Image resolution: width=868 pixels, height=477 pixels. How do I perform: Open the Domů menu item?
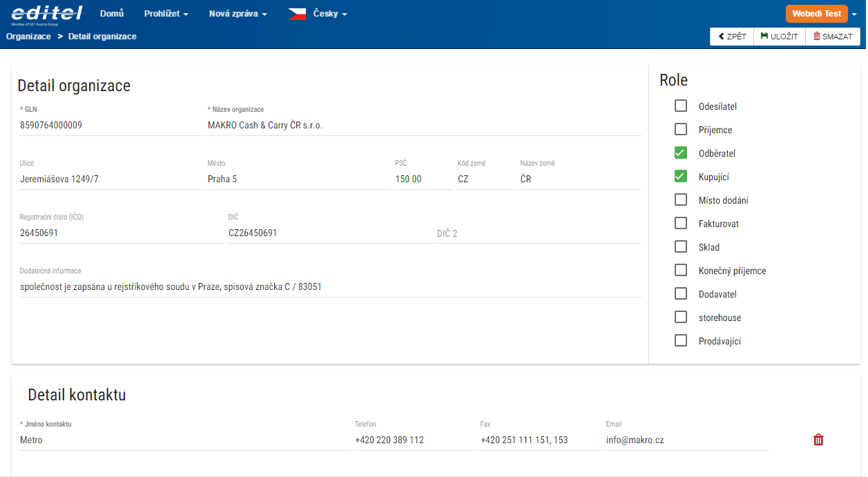pos(112,14)
